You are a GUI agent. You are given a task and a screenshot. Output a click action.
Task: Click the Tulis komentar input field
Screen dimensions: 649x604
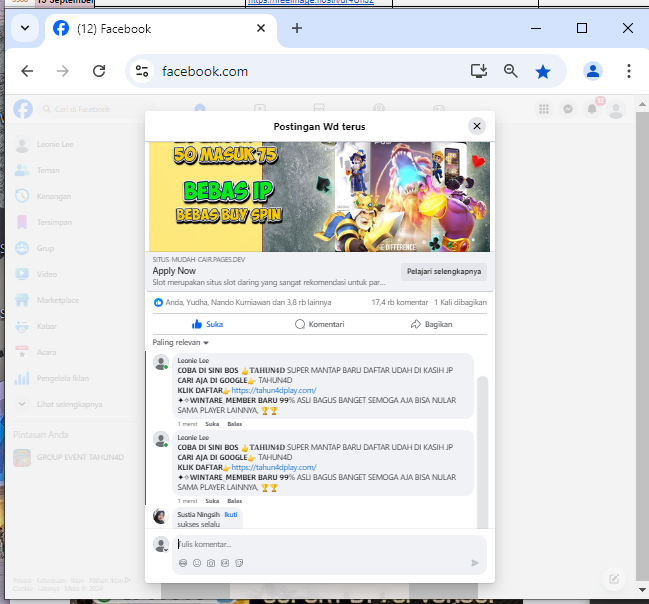[x=329, y=544]
